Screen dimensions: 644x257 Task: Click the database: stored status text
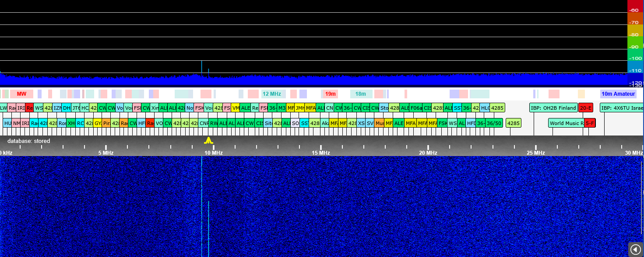[28, 141]
